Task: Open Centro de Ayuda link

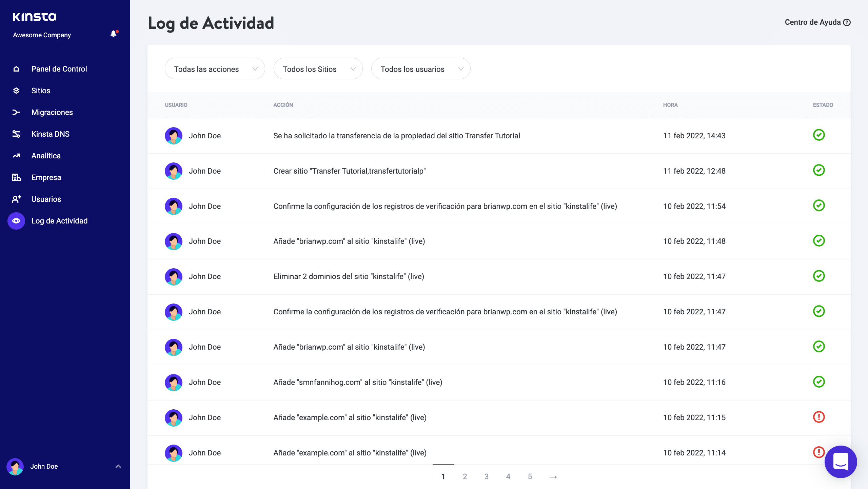Action: [x=817, y=22]
